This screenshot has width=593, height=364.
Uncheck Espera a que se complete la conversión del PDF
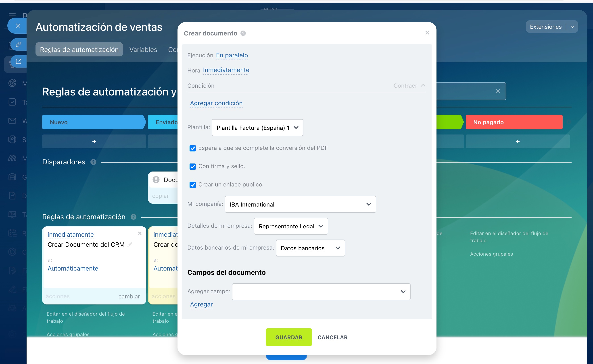coord(192,148)
